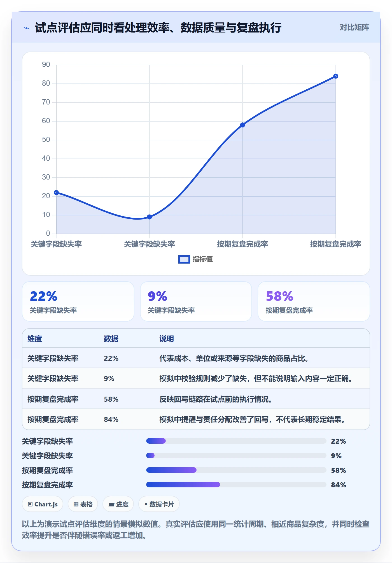
Task: Open the 22% data card
Action: pyautogui.click(x=78, y=301)
